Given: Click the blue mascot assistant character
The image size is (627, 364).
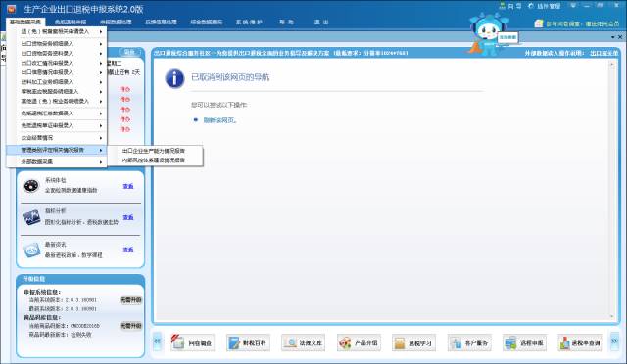Looking at the screenshot, I should [488, 34].
